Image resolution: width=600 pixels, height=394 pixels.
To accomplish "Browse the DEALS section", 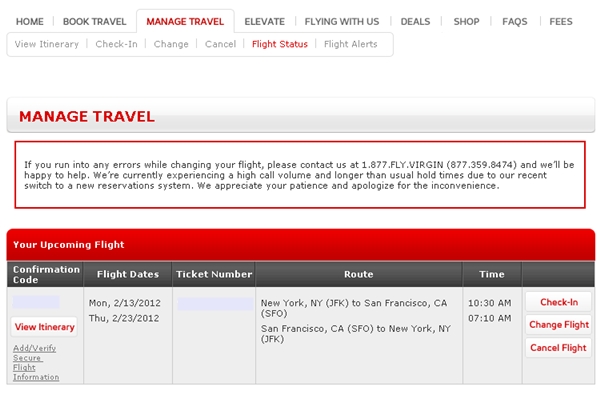I will click(415, 22).
